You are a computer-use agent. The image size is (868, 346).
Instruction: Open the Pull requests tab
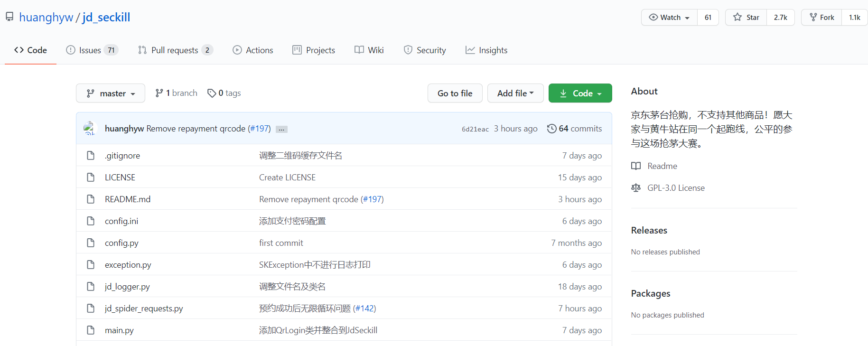(175, 50)
